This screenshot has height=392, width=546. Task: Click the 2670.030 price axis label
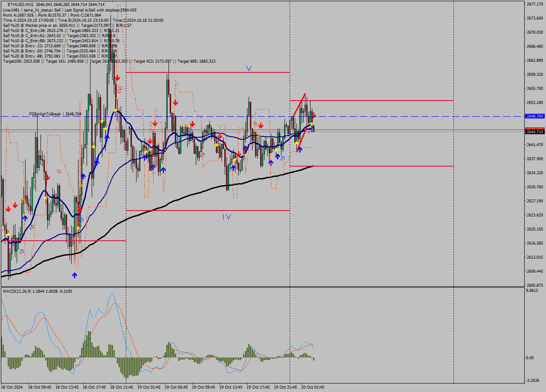(x=534, y=32)
